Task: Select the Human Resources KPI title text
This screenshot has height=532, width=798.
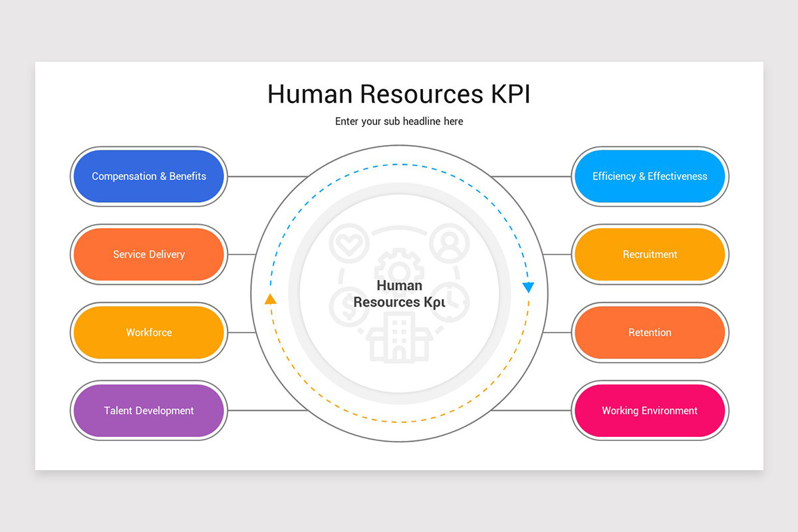Action: pyautogui.click(x=399, y=94)
